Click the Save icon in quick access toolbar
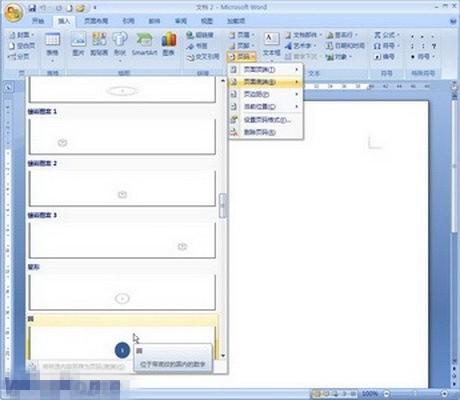The image size is (460, 400). (32, 8)
